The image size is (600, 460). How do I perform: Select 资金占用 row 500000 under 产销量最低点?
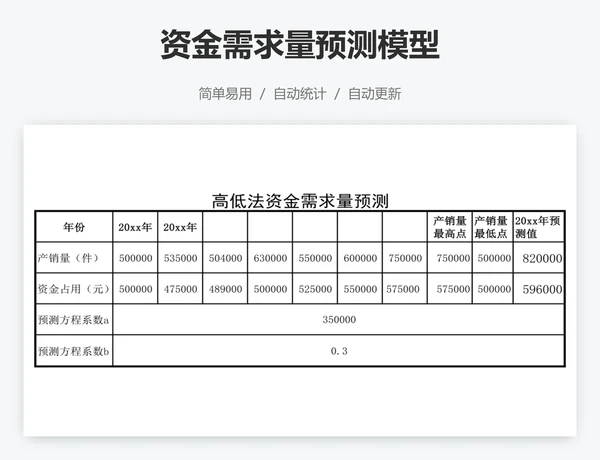(x=494, y=289)
